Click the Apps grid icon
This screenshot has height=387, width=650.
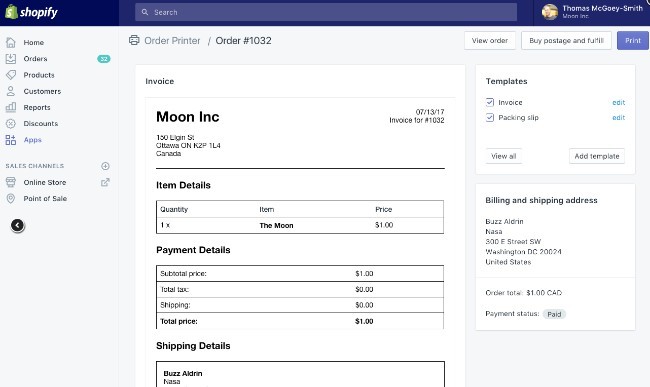click(11, 140)
